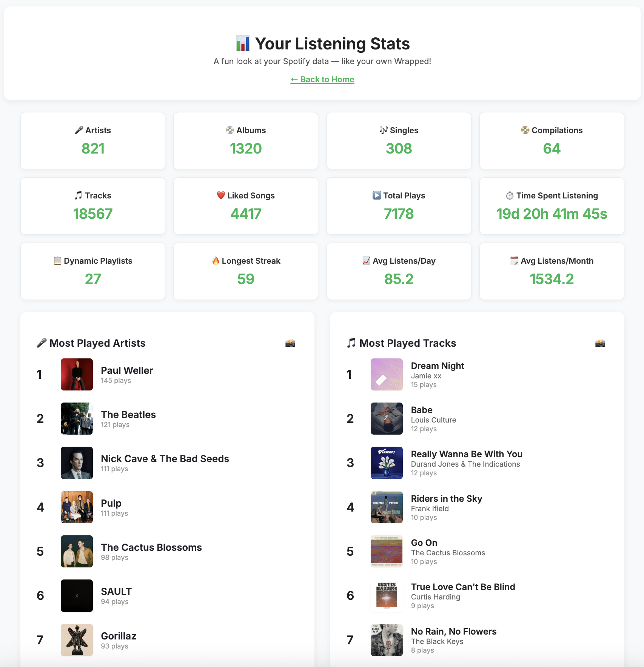Screen dimensions: 644x667
Task: Click the SAULT artist photo
Action: [76, 595]
